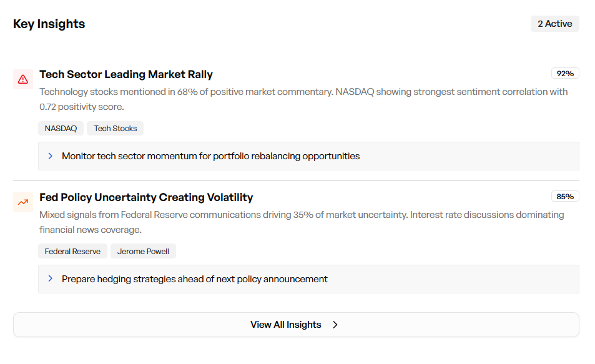This screenshot has height=364, width=595.
Task: Expand the tech sector rebalancing recommendation row
Action: point(309,155)
